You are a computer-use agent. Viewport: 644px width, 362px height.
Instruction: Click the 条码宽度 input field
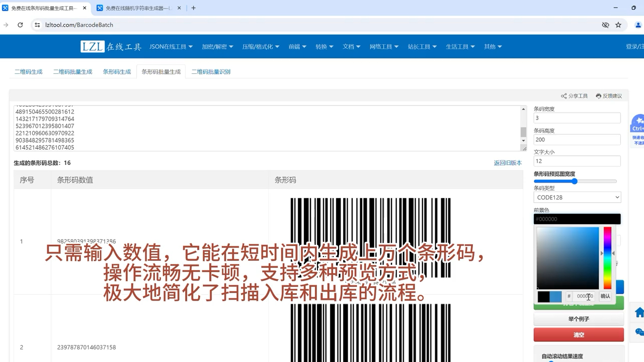pos(577,118)
